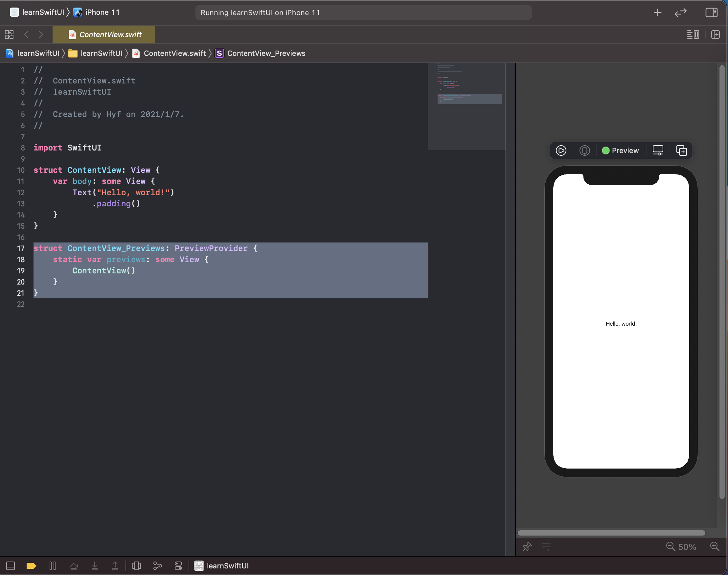
Task: Zoom out the preview canvas
Action: [670, 546]
